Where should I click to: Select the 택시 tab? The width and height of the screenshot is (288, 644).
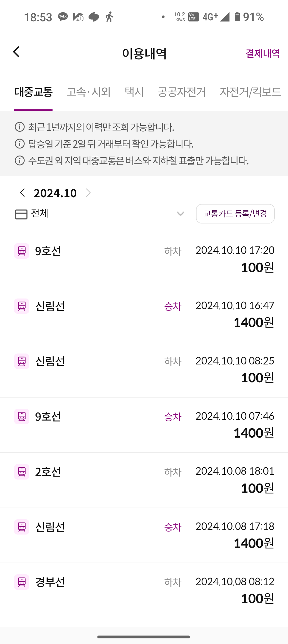(134, 92)
